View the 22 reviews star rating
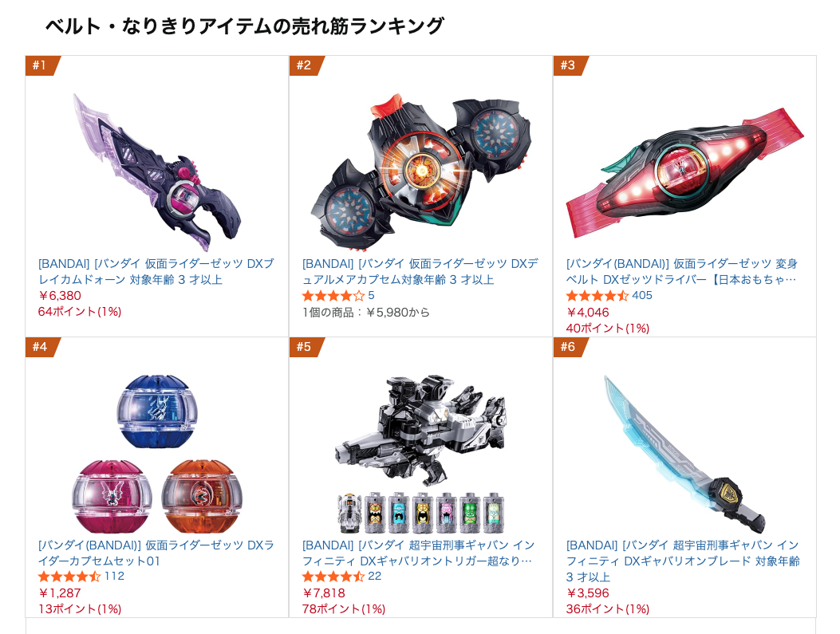This screenshot has width=840, height=634. click(x=341, y=576)
